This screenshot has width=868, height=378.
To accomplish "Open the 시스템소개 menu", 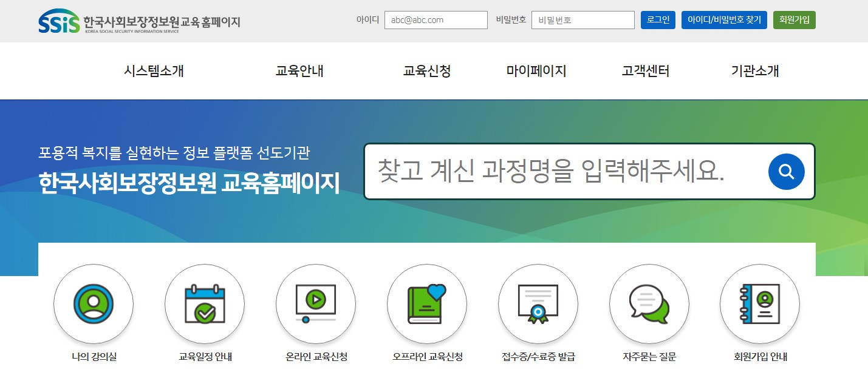I will coord(154,71).
